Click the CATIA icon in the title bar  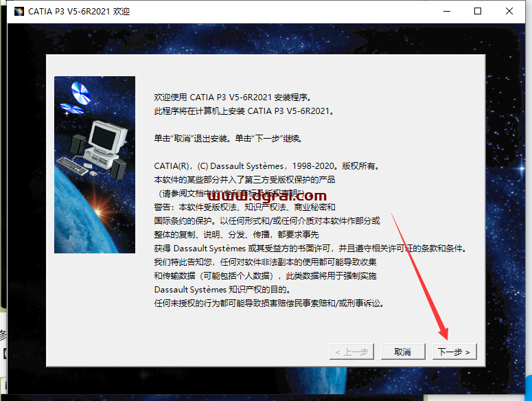(19, 11)
